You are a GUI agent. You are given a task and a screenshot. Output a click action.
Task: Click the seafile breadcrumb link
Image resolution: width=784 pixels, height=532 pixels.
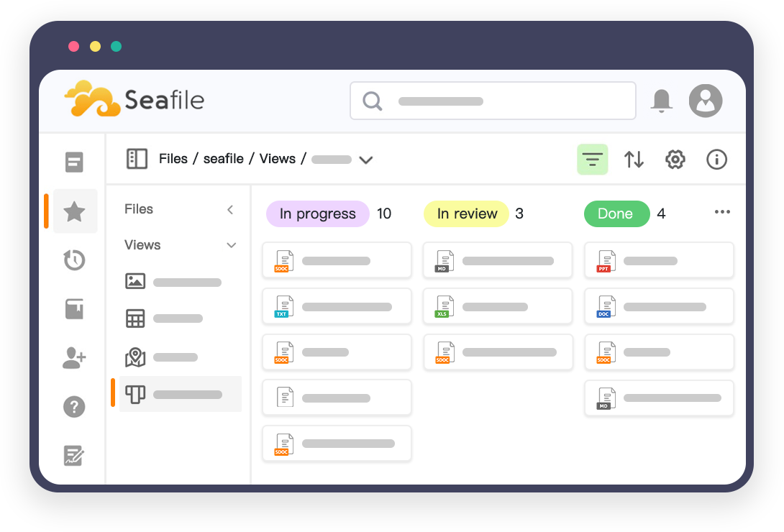223,159
